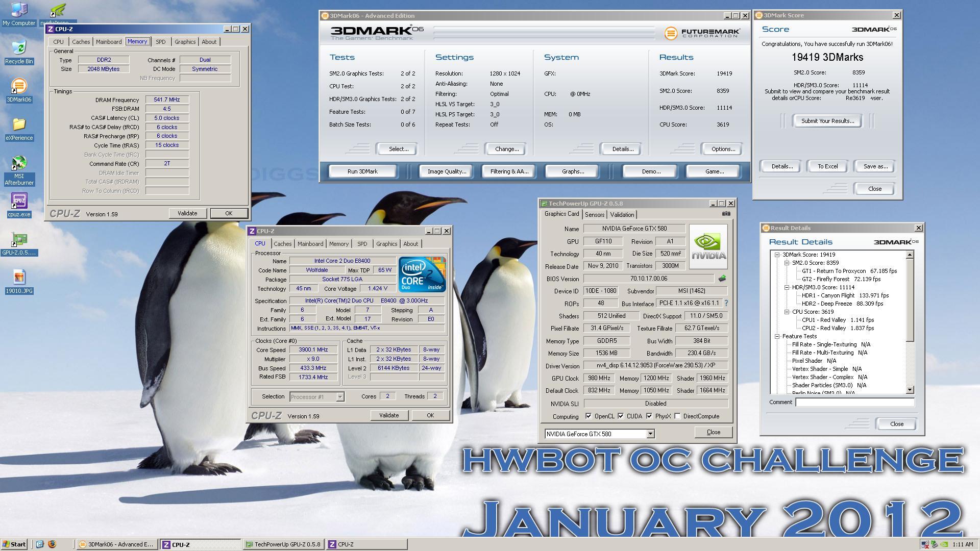Open the SPD tab in Memory CPU-Z window

click(160, 42)
